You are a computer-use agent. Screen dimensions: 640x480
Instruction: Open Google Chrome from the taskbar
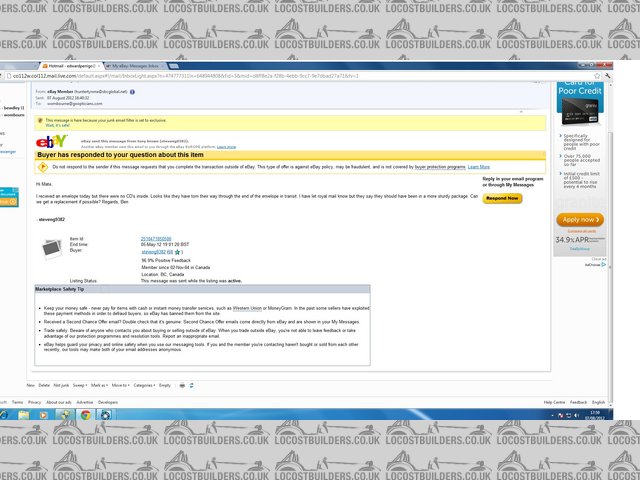pyautogui.click(x=85, y=413)
